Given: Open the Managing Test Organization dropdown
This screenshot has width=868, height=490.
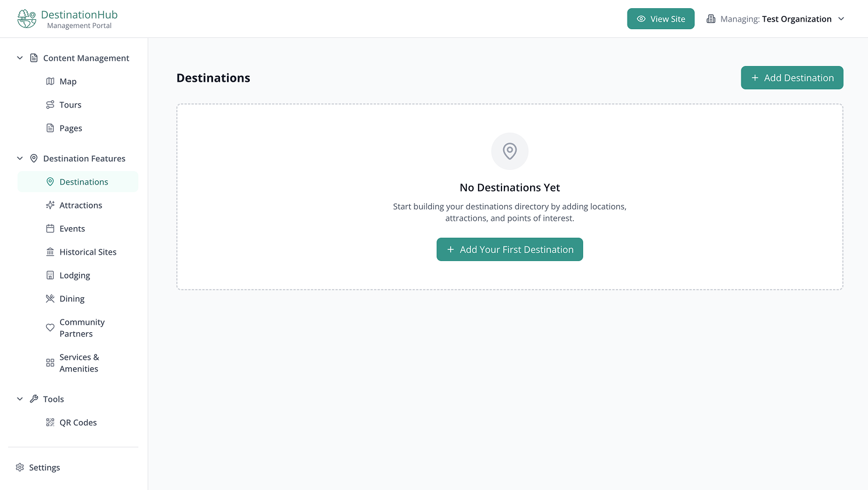Looking at the screenshot, I should (776, 19).
